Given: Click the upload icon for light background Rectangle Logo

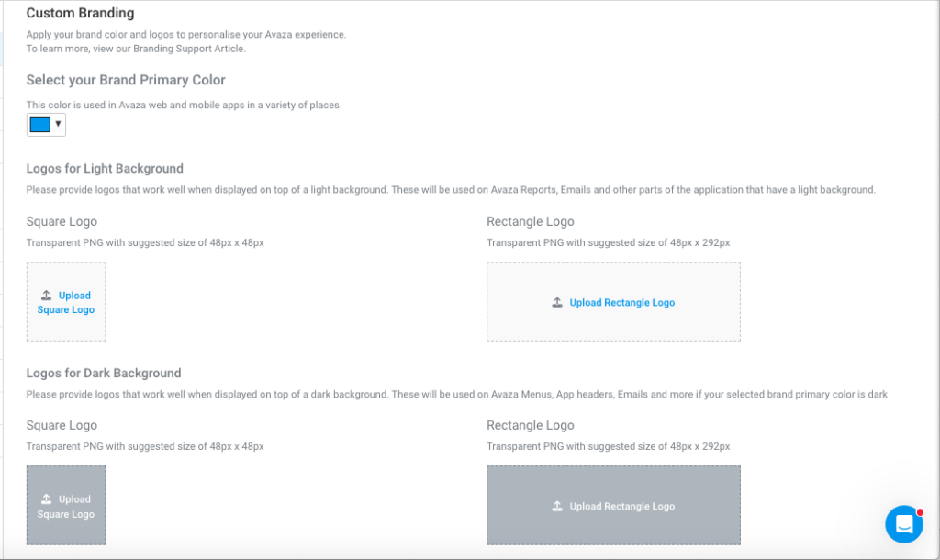Looking at the screenshot, I should [x=557, y=302].
